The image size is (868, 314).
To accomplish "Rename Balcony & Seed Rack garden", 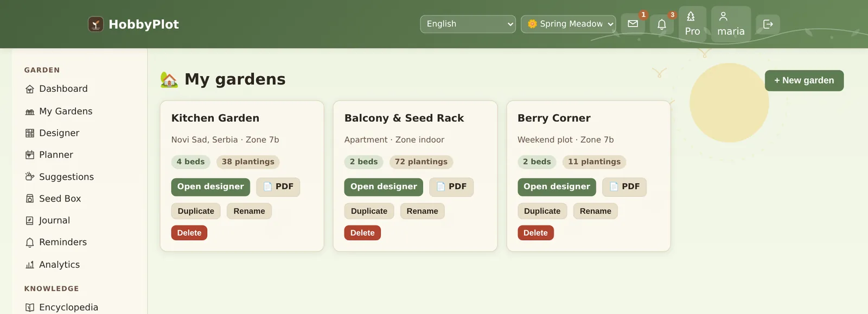I will coord(422,211).
